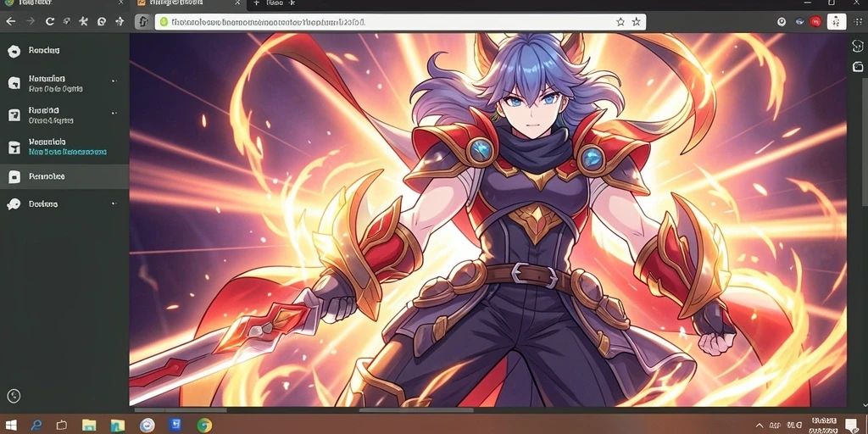868x434 pixels.
Task: Click the pin-shaped icon in the navigation toolbar
Action: coord(120,21)
